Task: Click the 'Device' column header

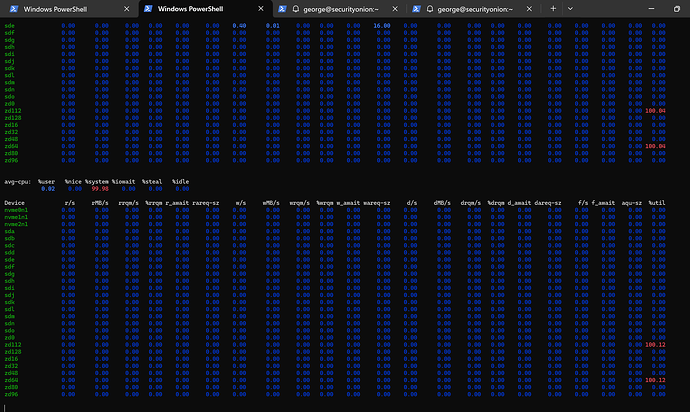Action: click(15, 203)
